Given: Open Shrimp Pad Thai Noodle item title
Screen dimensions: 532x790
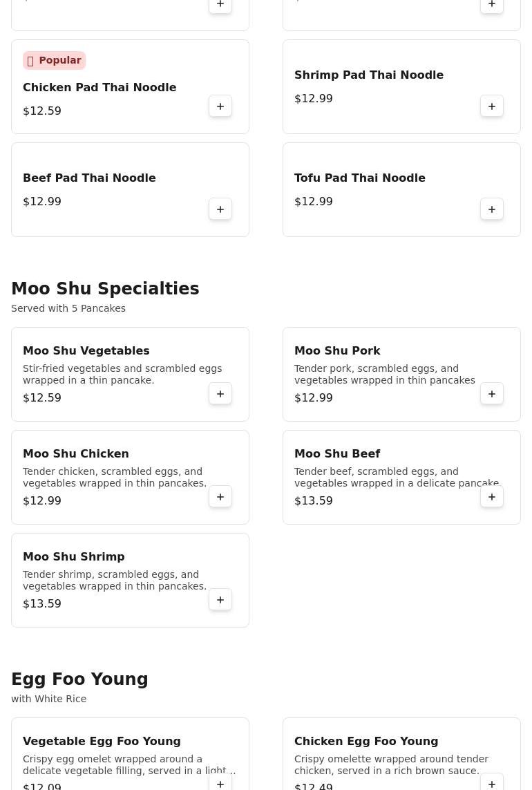Looking at the screenshot, I should 368,75.
